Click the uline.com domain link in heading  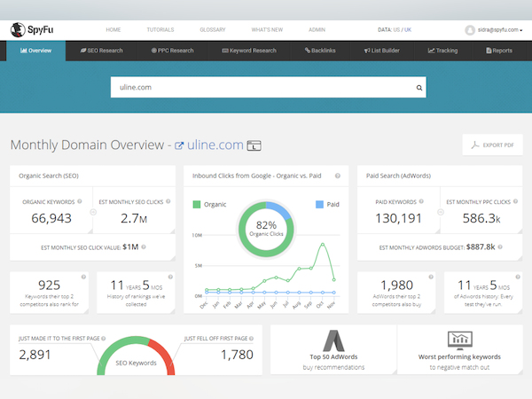(215, 145)
